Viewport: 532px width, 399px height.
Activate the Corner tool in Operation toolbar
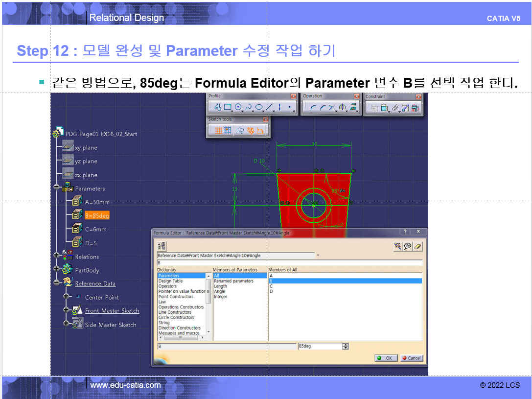(312, 107)
